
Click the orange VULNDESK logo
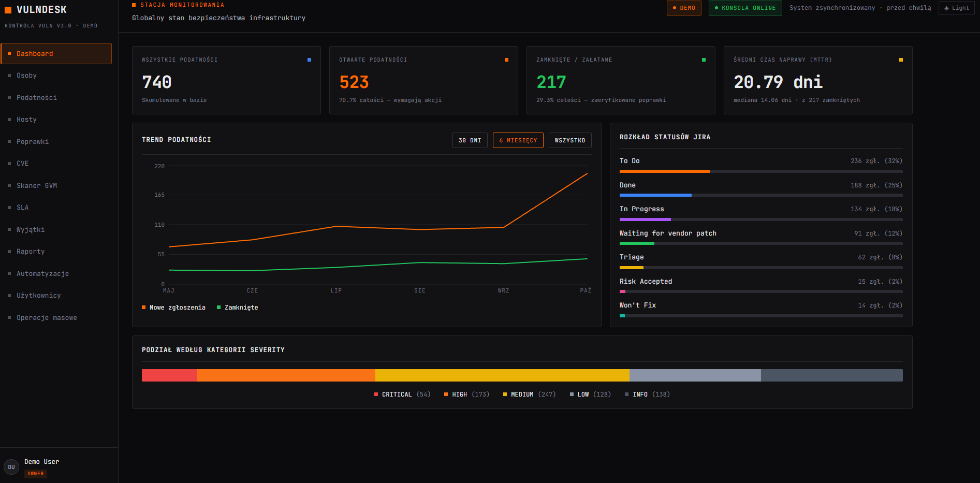point(36,10)
